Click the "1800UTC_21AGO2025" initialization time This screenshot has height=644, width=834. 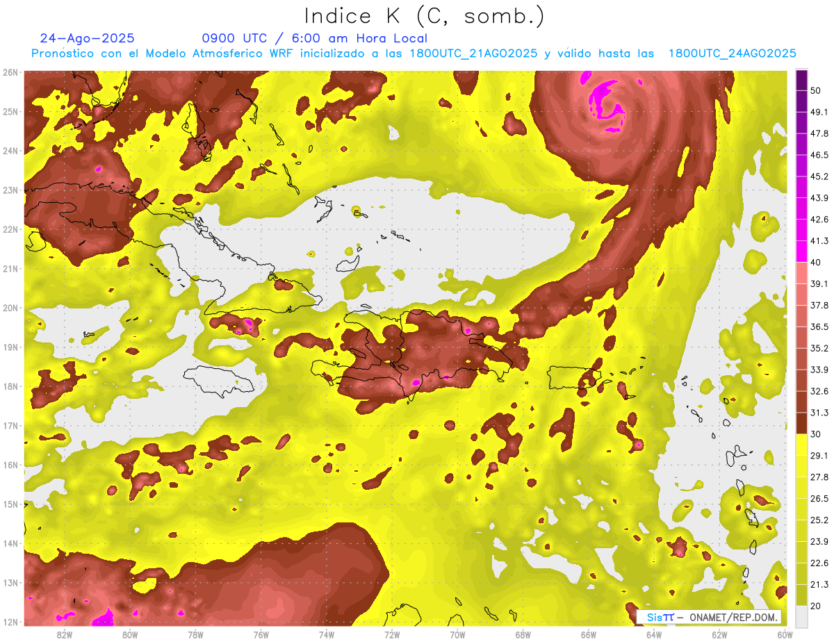(473, 53)
